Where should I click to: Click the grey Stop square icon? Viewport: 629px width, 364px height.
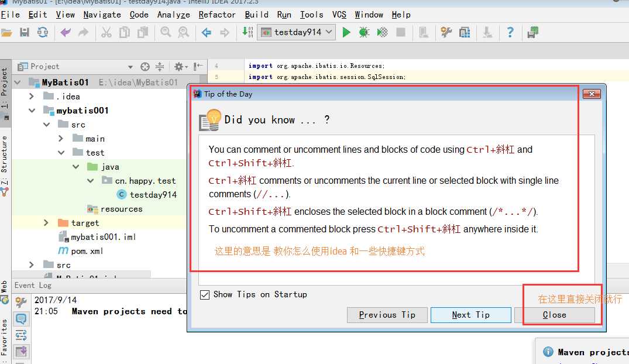[x=400, y=32]
